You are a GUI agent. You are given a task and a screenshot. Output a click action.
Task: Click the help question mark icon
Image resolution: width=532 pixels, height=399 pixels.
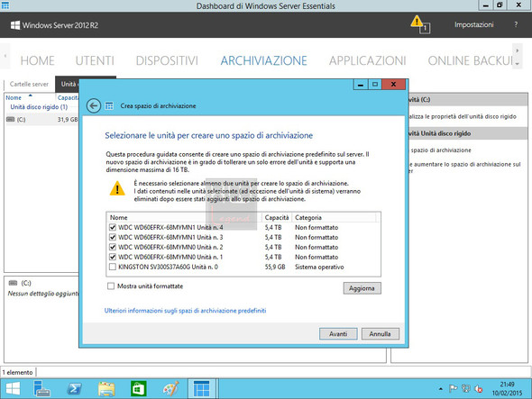516,24
